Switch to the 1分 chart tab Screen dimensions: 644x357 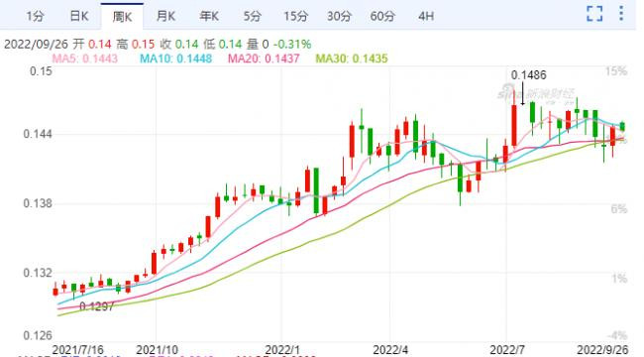click(35, 16)
